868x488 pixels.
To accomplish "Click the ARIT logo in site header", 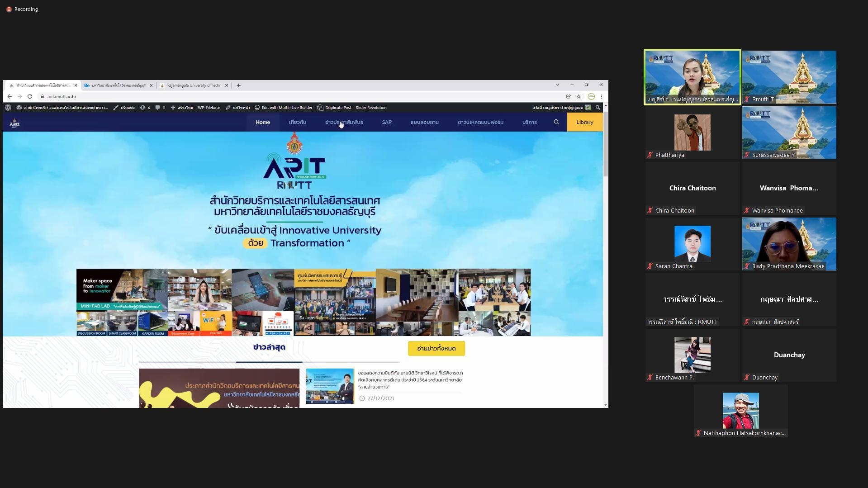I will click(x=14, y=123).
